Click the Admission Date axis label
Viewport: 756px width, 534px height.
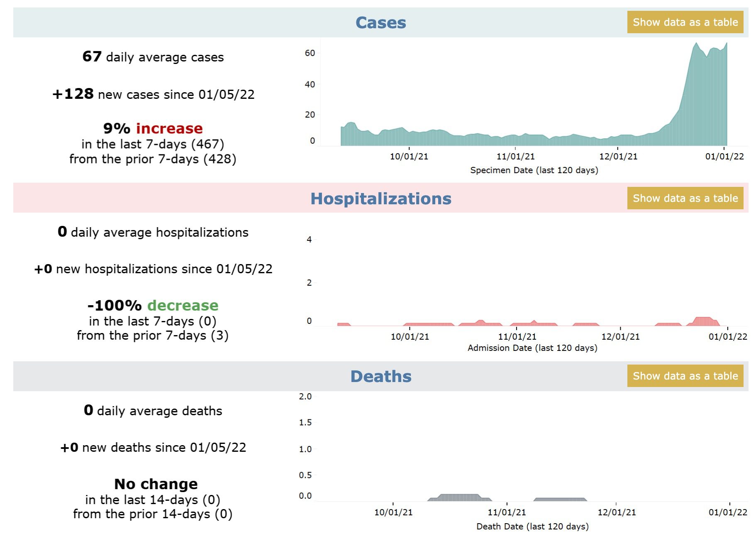pos(532,348)
